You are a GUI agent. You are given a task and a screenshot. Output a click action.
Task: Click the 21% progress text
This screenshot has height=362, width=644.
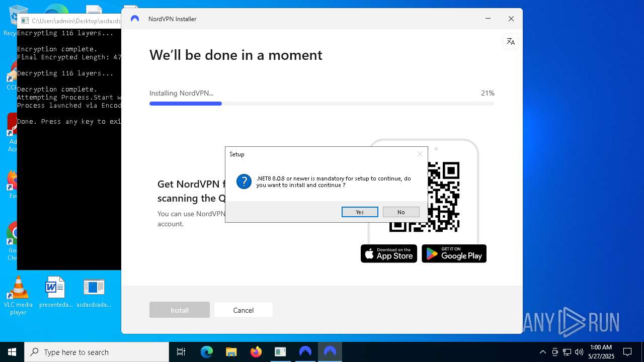pyautogui.click(x=488, y=93)
